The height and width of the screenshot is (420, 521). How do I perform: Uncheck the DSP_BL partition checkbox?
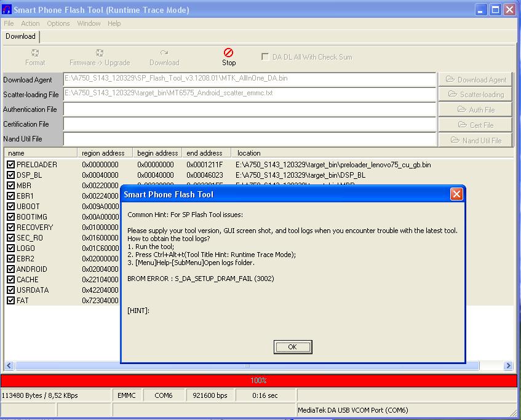(10, 175)
